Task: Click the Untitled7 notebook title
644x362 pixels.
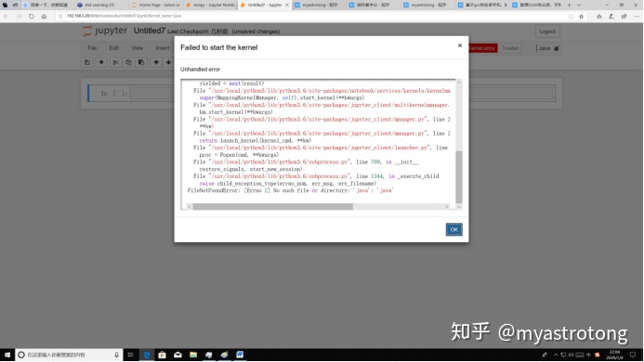Action: (x=149, y=31)
